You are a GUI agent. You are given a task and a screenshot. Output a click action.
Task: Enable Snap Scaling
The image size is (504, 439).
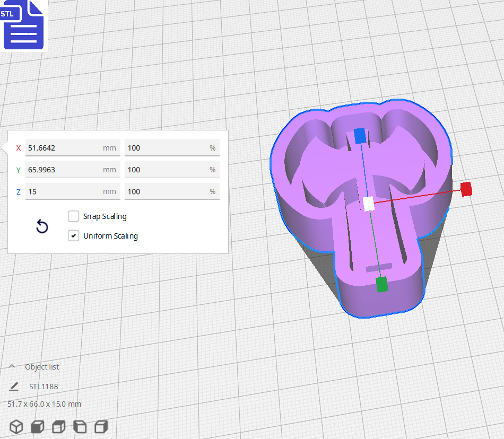point(73,216)
